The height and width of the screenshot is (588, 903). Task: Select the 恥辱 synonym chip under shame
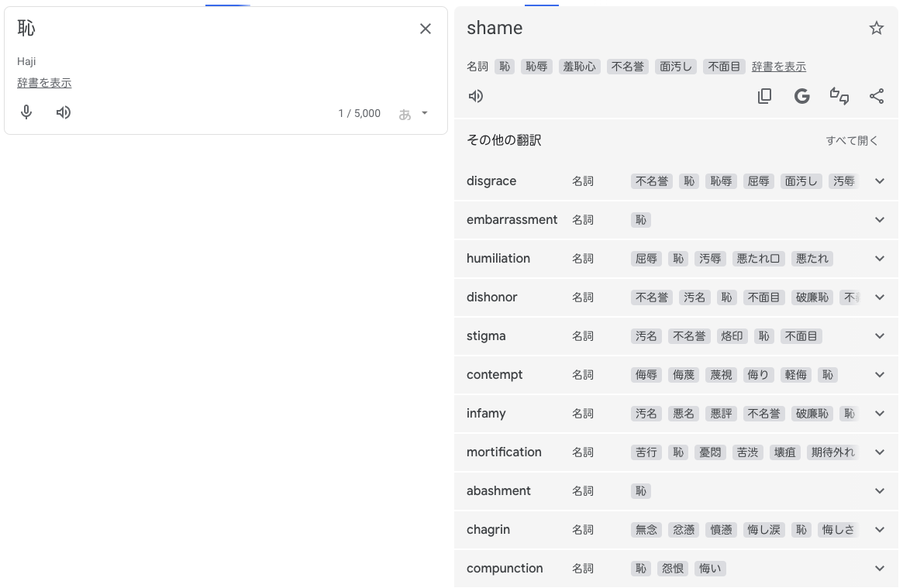pos(536,67)
